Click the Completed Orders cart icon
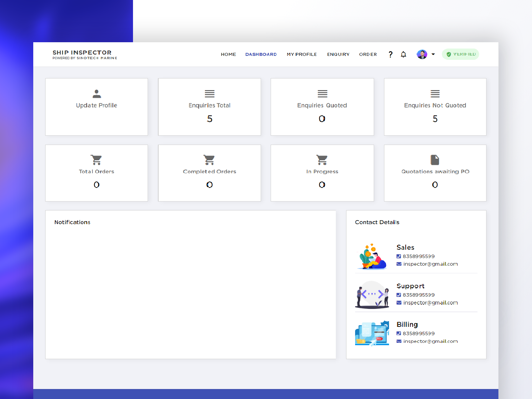Screen dimensions: 532x399 click(209, 160)
